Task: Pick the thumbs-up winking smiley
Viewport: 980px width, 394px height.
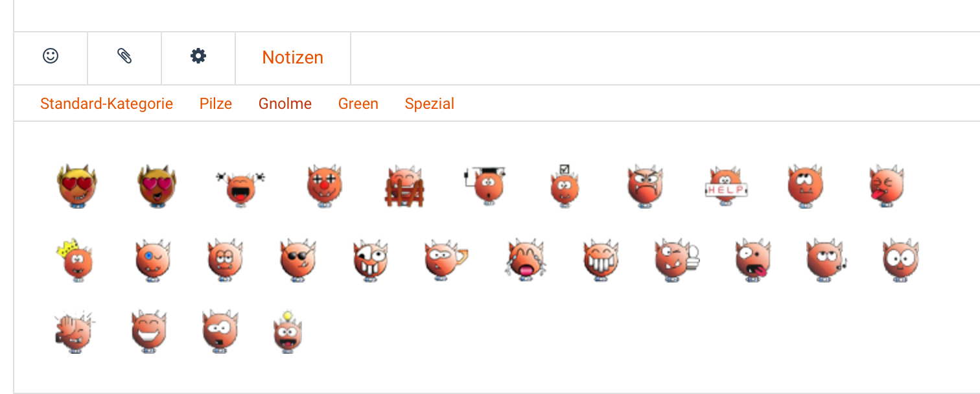Action: point(676,259)
